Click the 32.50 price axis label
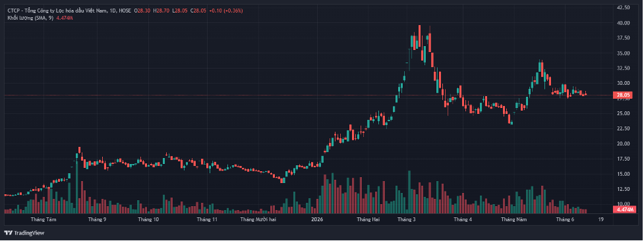644x241 pixels. [x=624, y=68]
